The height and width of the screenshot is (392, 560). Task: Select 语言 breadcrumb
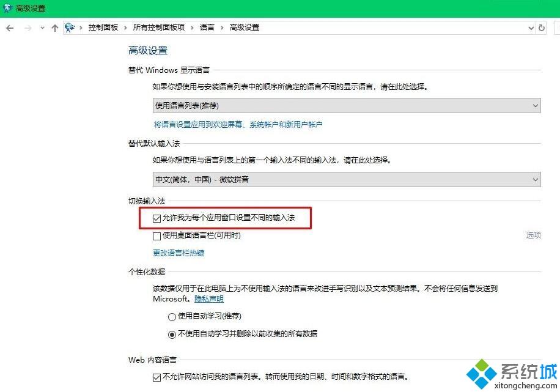point(207,28)
